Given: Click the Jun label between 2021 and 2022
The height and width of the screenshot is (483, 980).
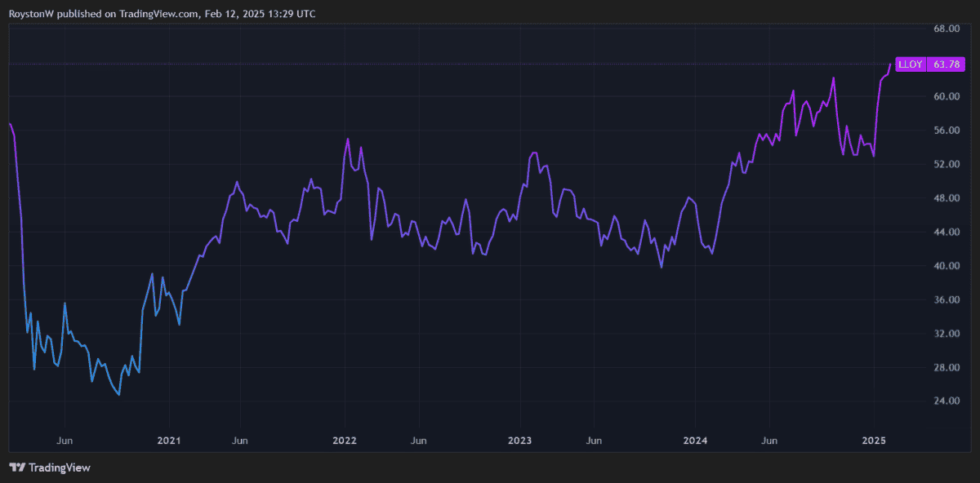Looking at the screenshot, I should click(x=241, y=441).
